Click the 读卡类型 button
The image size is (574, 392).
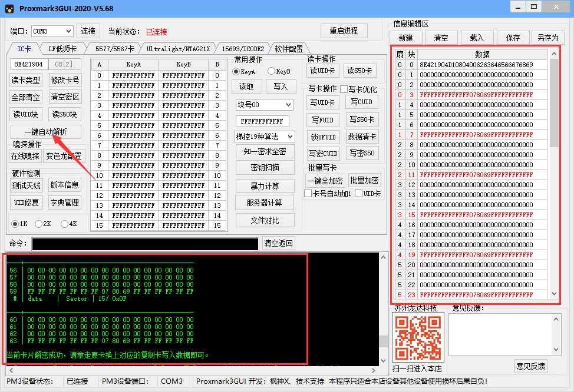click(x=25, y=80)
